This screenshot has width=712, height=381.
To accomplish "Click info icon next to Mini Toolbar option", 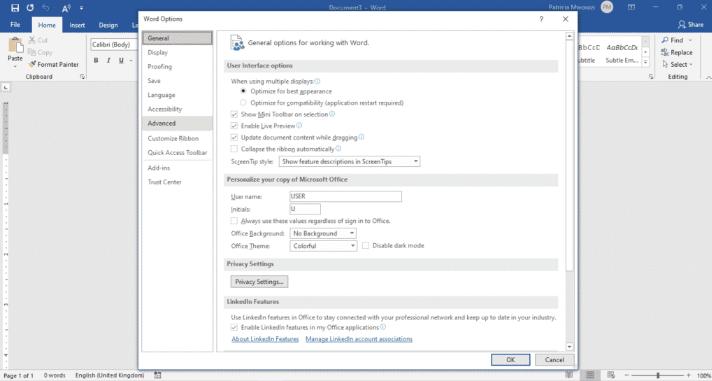I will 332,114.
